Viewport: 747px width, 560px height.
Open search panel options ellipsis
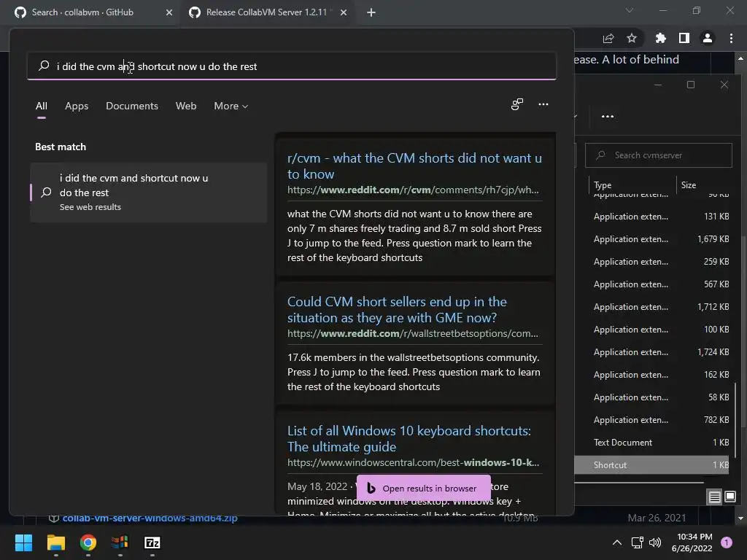tap(543, 104)
